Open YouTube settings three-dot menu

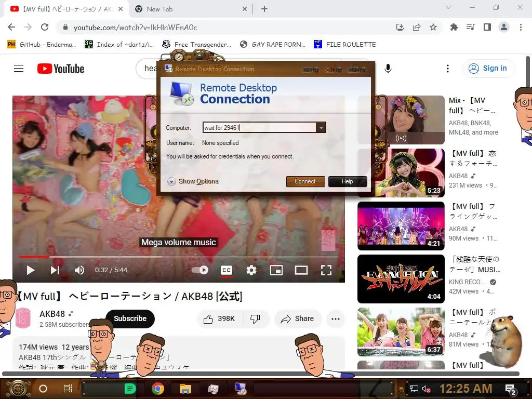448,69
